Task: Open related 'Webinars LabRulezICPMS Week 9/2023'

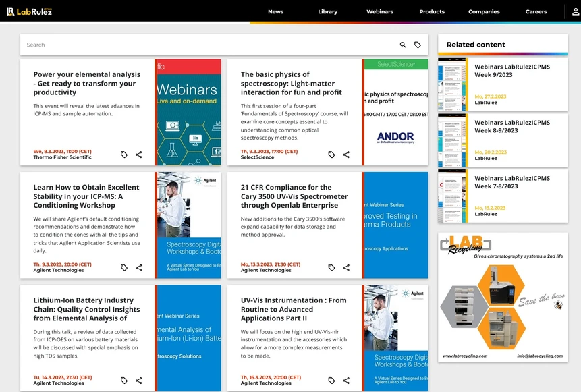Action: tap(512, 71)
